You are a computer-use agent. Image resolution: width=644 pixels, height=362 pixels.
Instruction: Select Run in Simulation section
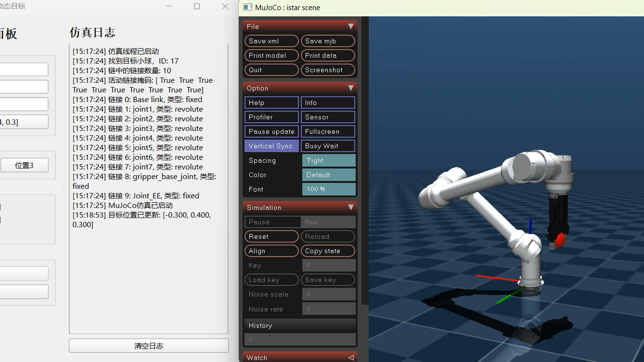pos(328,222)
